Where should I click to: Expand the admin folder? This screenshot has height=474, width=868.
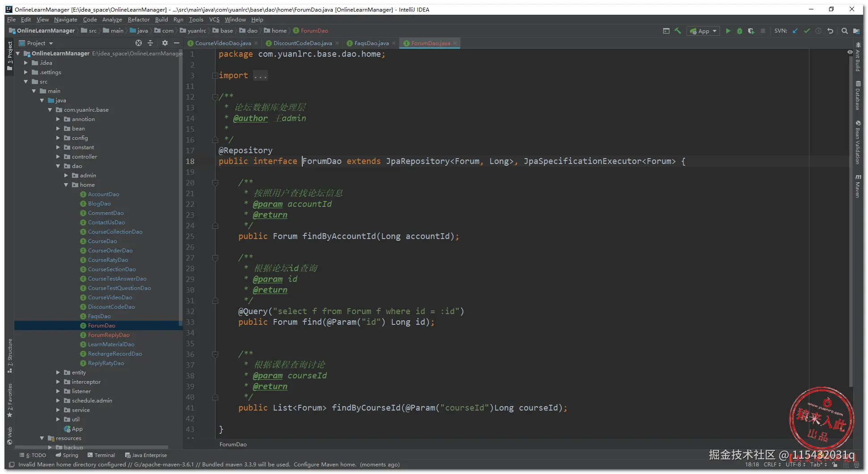tap(66, 176)
